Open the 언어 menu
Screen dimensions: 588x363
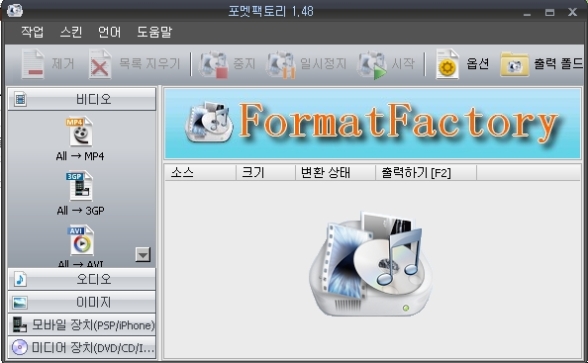(x=109, y=32)
